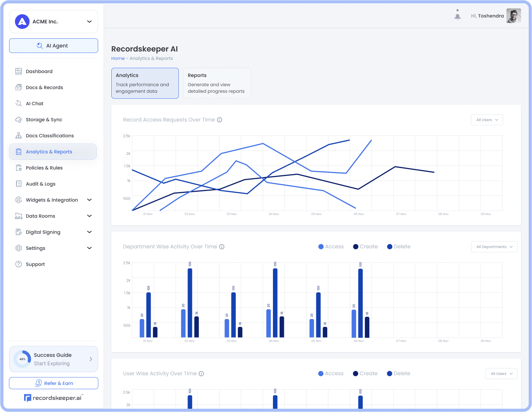532x412 pixels.
Task: Click the Storage & Sync cloud icon
Action: coord(19,119)
